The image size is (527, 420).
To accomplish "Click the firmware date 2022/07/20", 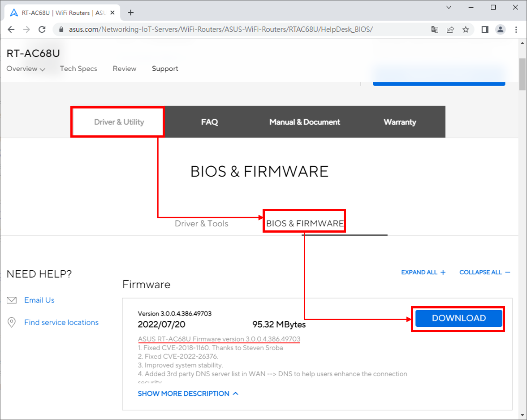I will 161,325.
